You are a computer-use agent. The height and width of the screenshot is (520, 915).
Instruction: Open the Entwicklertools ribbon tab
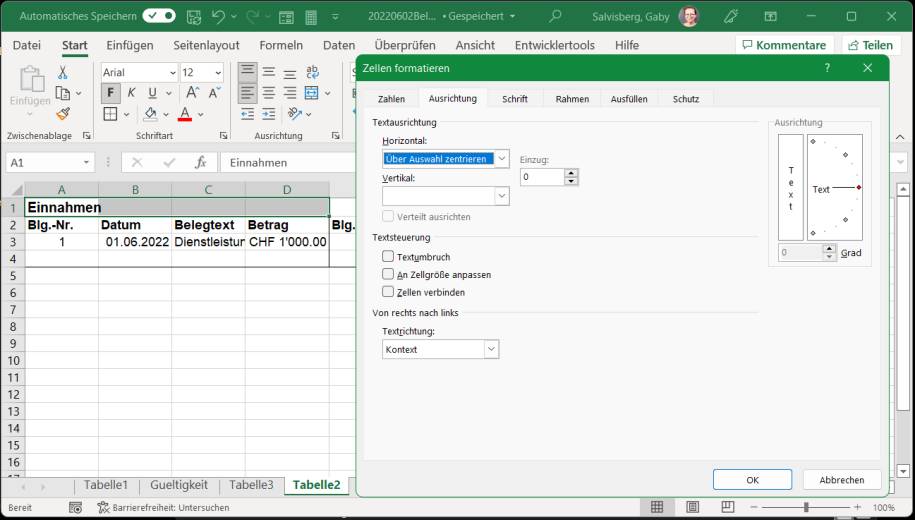[x=554, y=45]
